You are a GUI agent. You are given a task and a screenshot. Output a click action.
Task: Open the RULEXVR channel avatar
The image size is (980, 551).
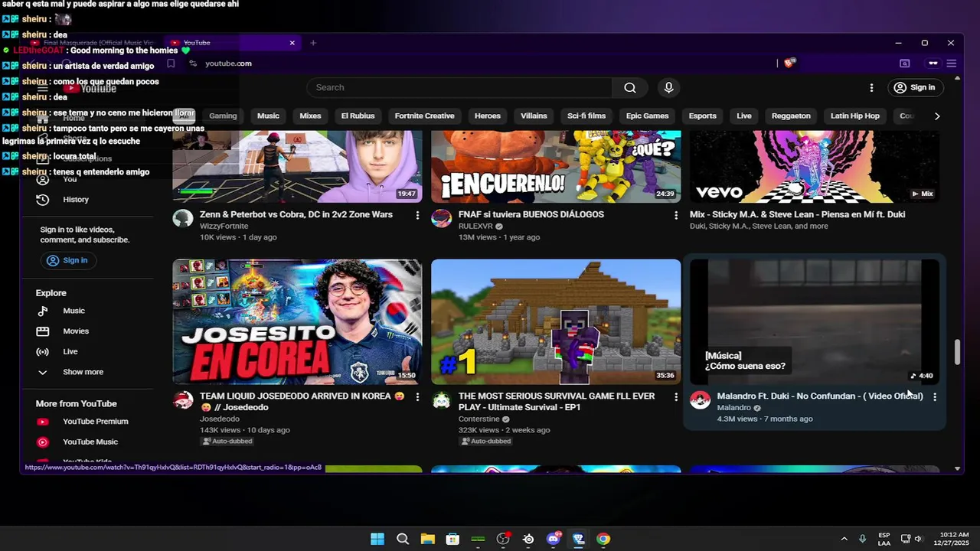tap(441, 218)
